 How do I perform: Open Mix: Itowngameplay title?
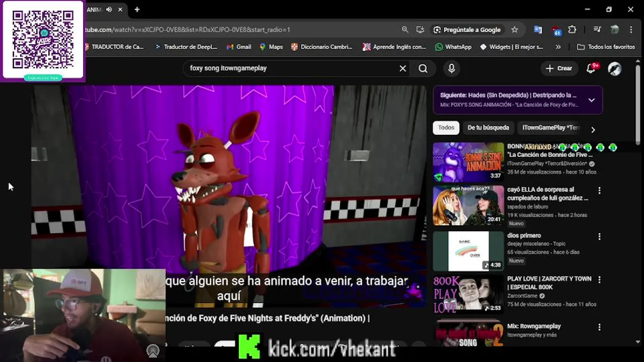[x=534, y=326]
